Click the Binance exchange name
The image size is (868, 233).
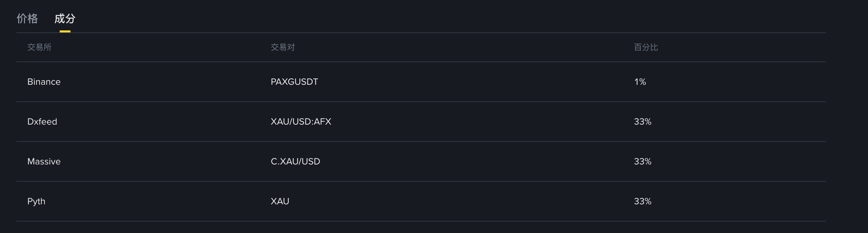point(44,82)
